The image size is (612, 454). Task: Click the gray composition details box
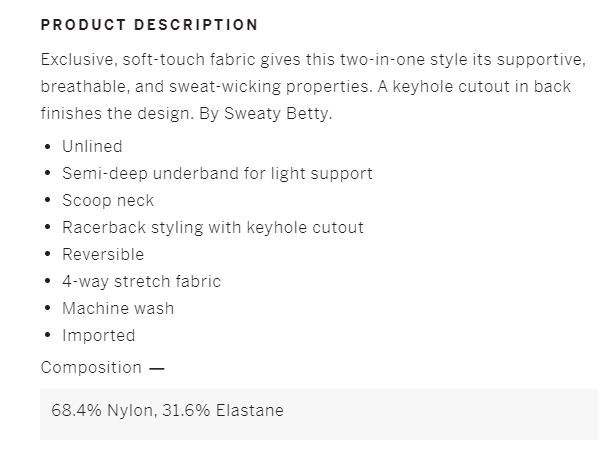pos(319,414)
